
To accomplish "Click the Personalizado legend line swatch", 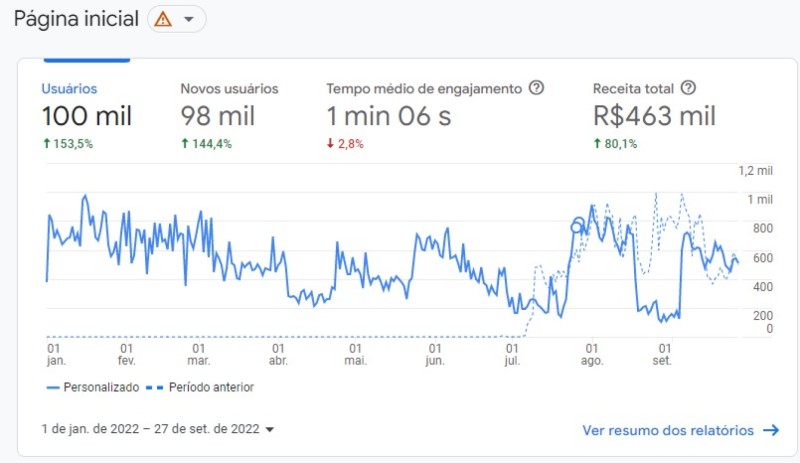I will 53,388.
